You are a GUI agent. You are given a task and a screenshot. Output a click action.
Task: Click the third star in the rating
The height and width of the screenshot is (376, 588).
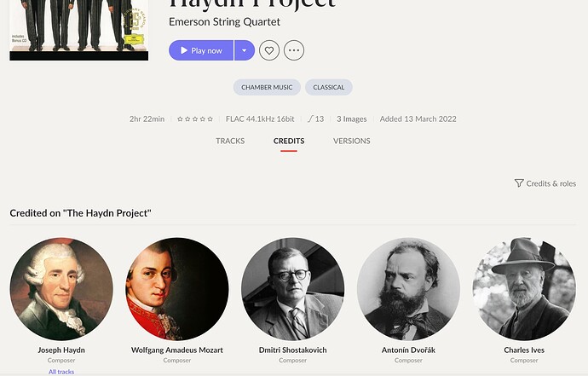pyautogui.click(x=195, y=119)
